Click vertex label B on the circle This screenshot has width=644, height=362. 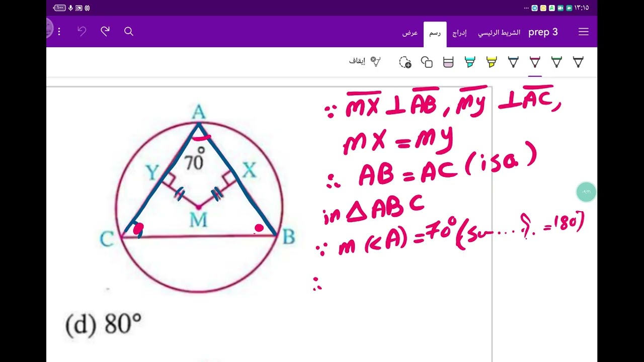pyautogui.click(x=288, y=237)
